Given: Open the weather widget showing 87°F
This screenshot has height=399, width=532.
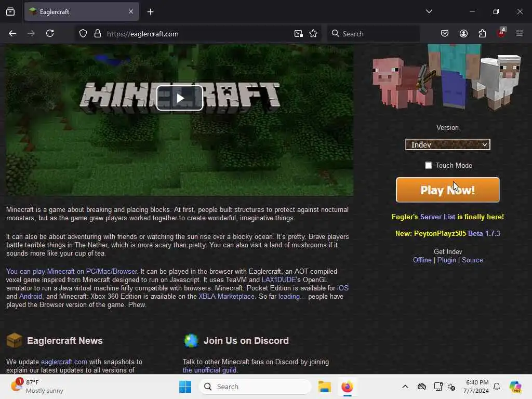Looking at the screenshot, I should pyautogui.click(x=37, y=387).
